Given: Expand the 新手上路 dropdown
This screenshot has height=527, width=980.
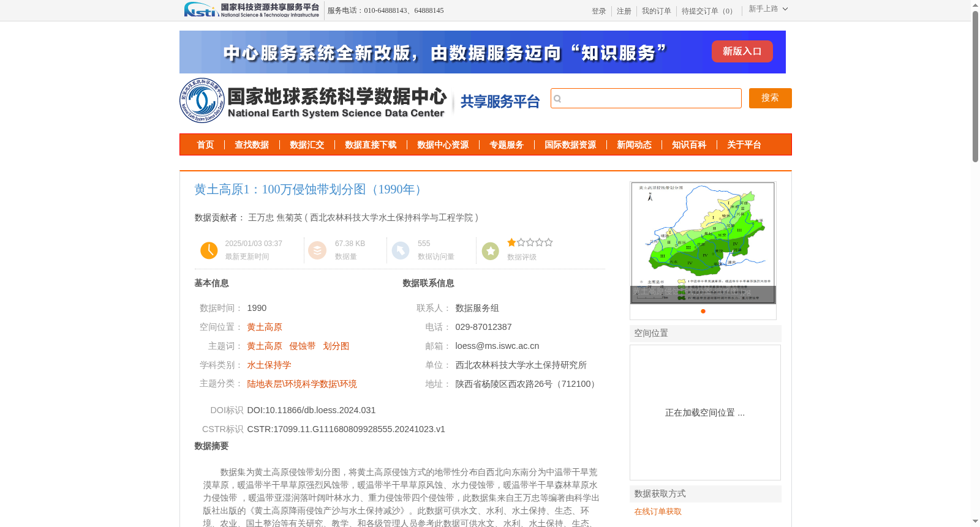Looking at the screenshot, I should point(768,9).
